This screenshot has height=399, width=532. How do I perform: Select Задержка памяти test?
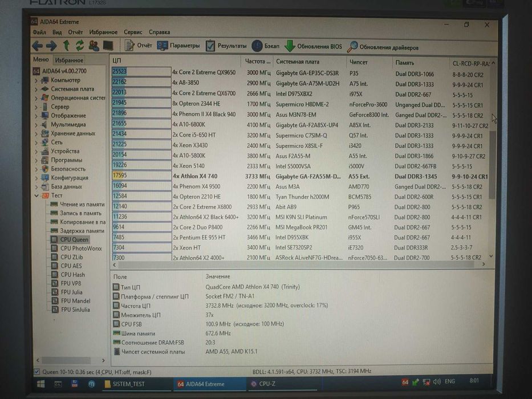[x=82, y=231]
